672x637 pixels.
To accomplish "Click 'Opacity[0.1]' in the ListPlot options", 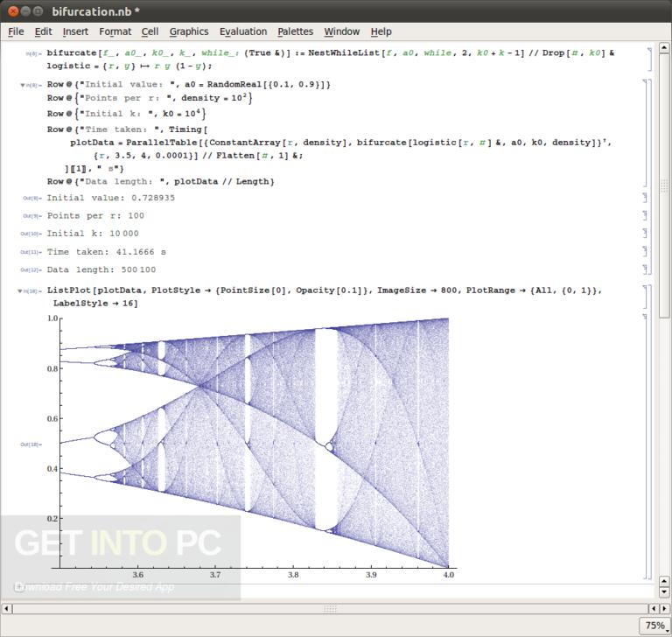I will (x=330, y=290).
